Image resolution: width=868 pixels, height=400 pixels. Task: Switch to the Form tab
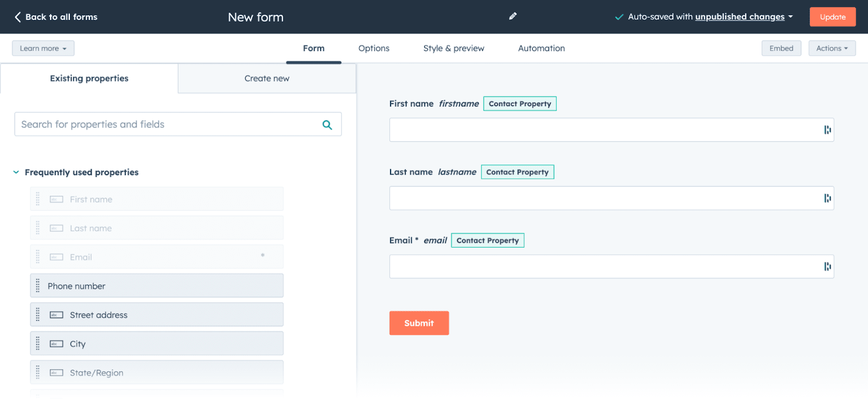[x=314, y=48]
